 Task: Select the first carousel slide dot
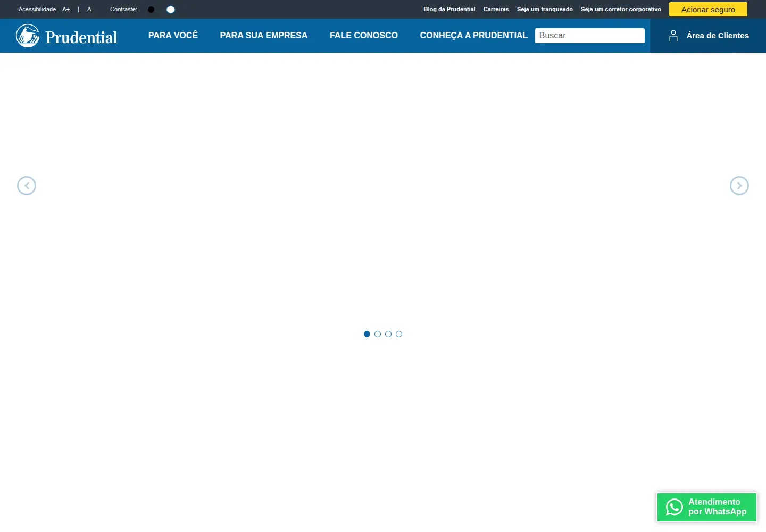[x=367, y=334]
